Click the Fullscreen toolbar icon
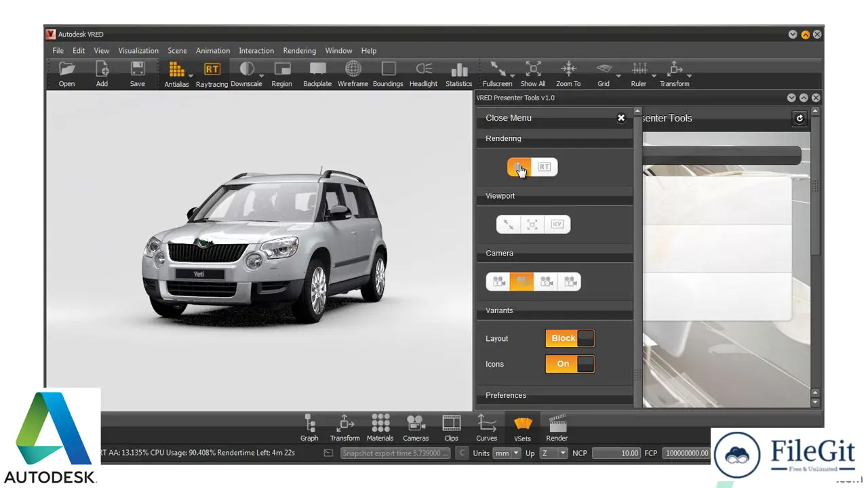The image size is (868, 488). point(497,74)
